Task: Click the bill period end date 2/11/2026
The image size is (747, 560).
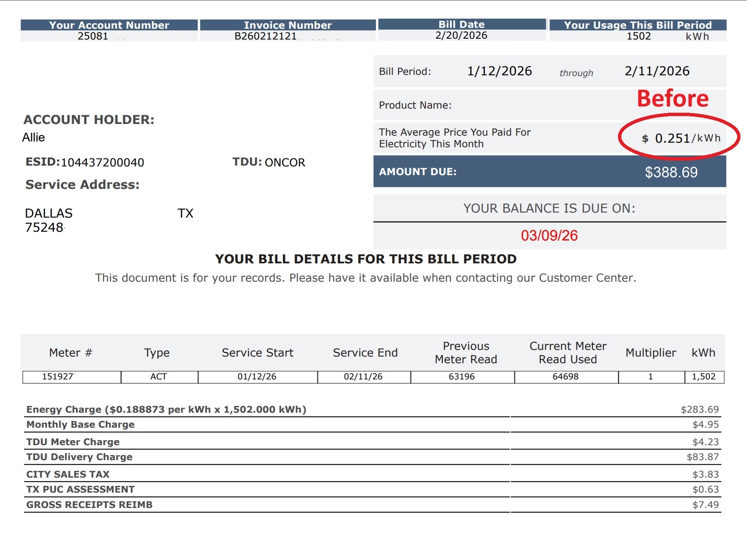Action: pos(657,71)
